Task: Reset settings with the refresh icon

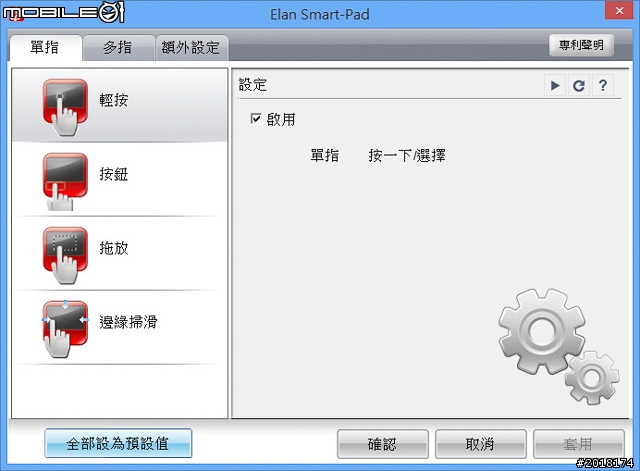Action: 579,86
